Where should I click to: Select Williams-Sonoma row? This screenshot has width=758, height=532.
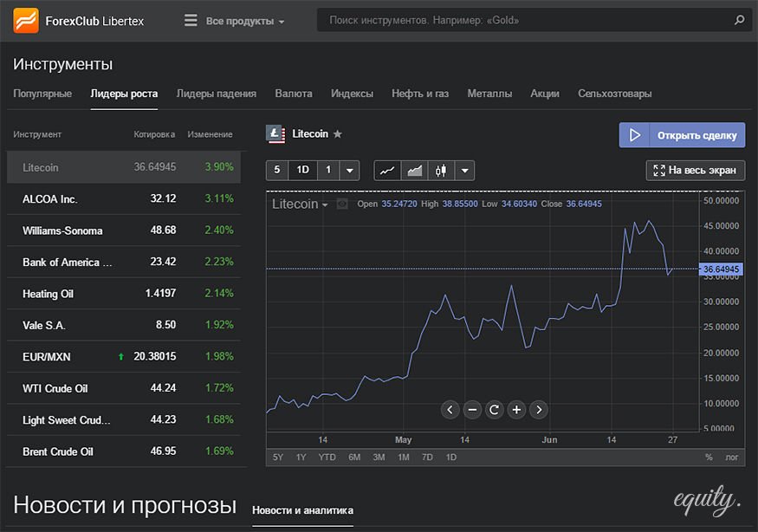click(124, 230)
